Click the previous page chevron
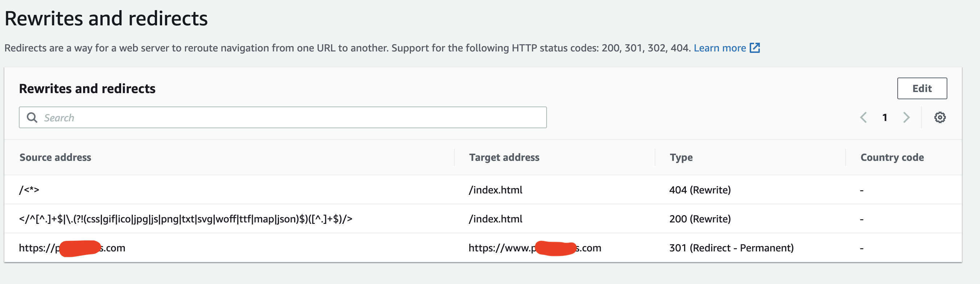 (864, 117)
